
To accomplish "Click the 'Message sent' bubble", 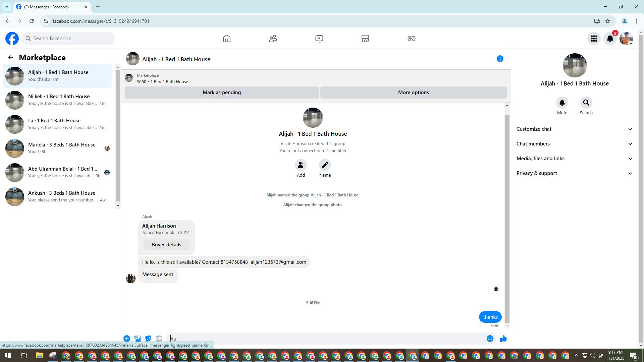I will (x=158, y=275).
